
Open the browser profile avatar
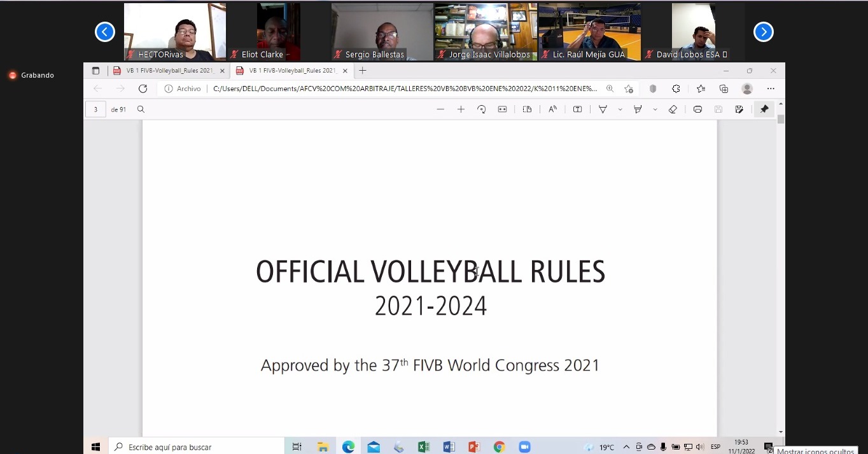point(747,89)
